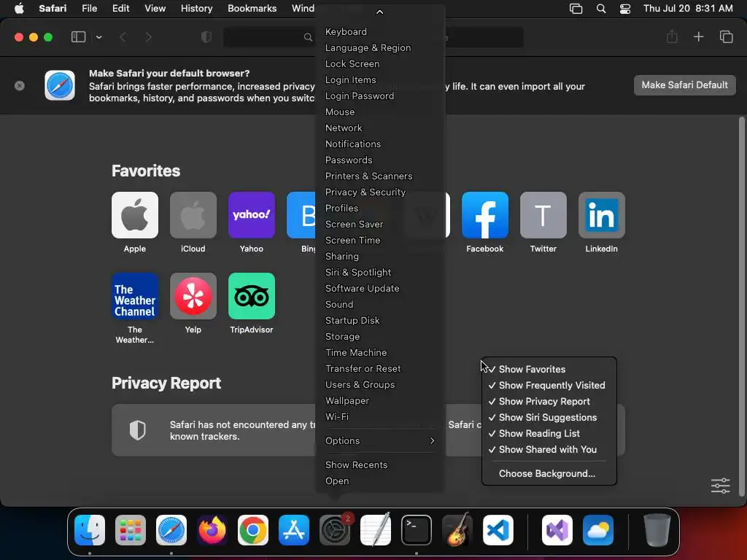Dismiss the default browser banner
Image resolution: width=747 pixels, height=560 pixels.
(x=20, y=86)
